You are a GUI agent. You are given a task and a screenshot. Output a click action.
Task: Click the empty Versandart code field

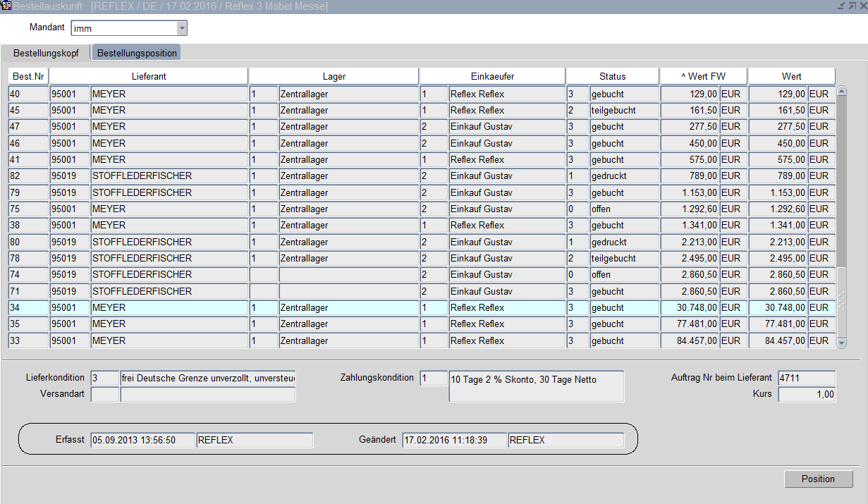(105, 394)
